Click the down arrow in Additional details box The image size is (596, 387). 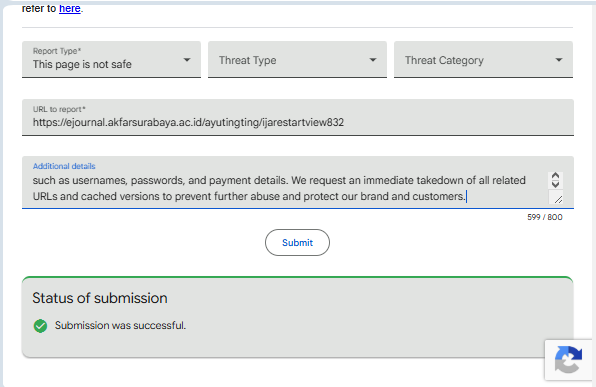point(555,184)
